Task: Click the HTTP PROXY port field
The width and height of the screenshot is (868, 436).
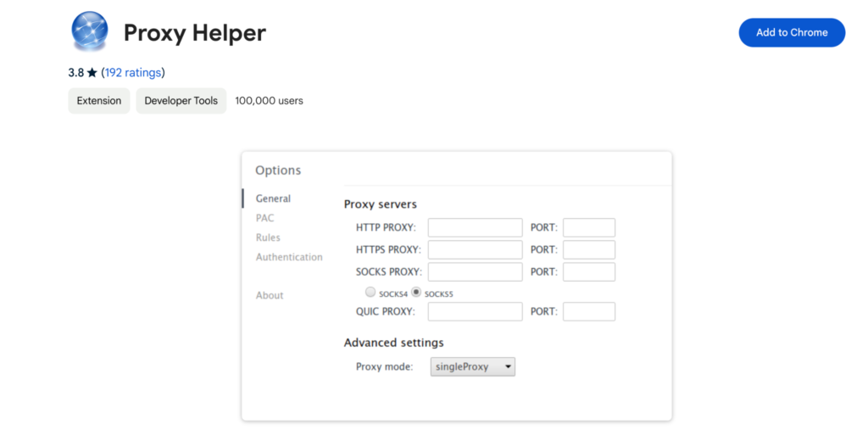Action: pos(589,227)
